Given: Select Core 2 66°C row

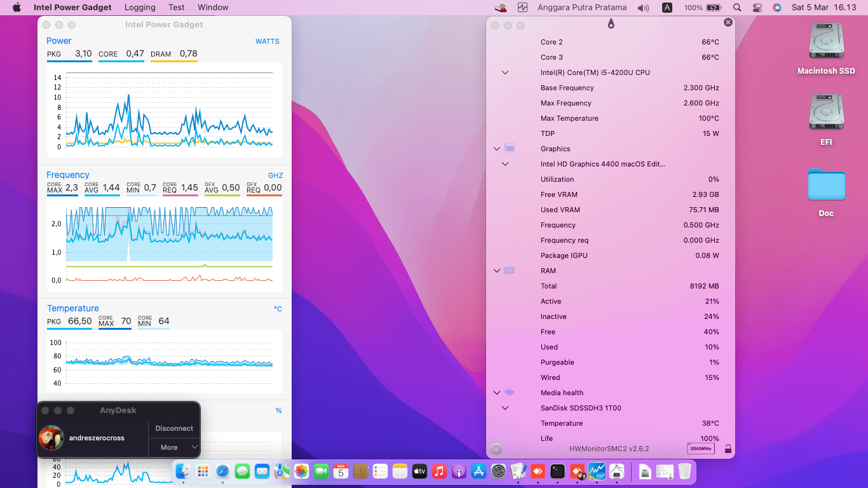Looking at the screenshot, I should coord(611,42).
